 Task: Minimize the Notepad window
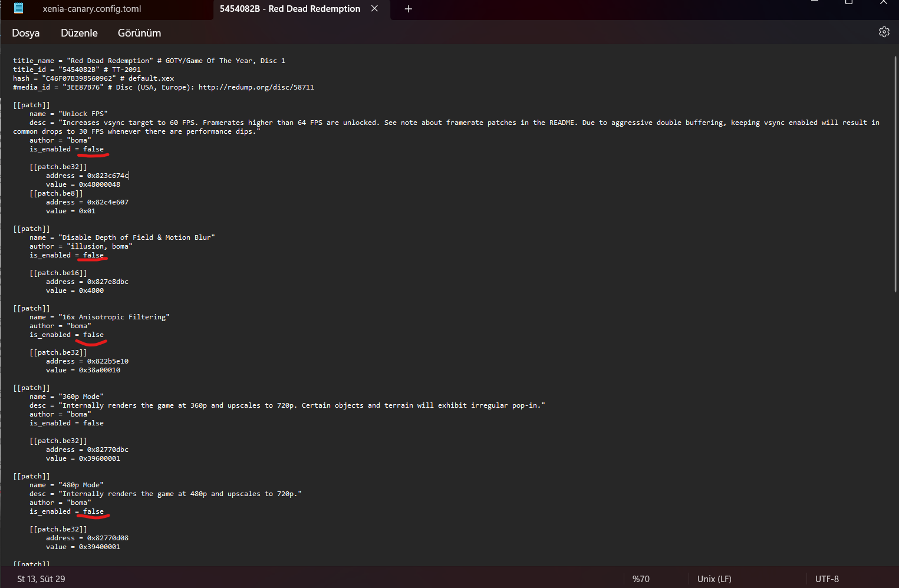(x=815, y=2)
